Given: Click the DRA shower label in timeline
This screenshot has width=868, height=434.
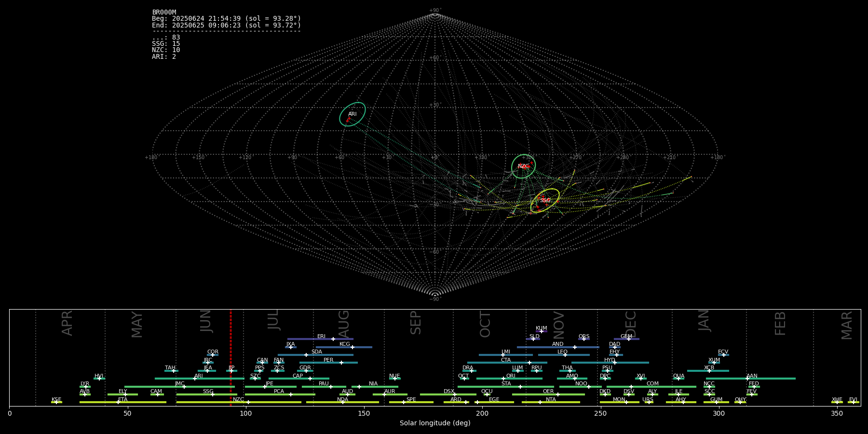Looking at the screenshot, I should click(468, 368).
